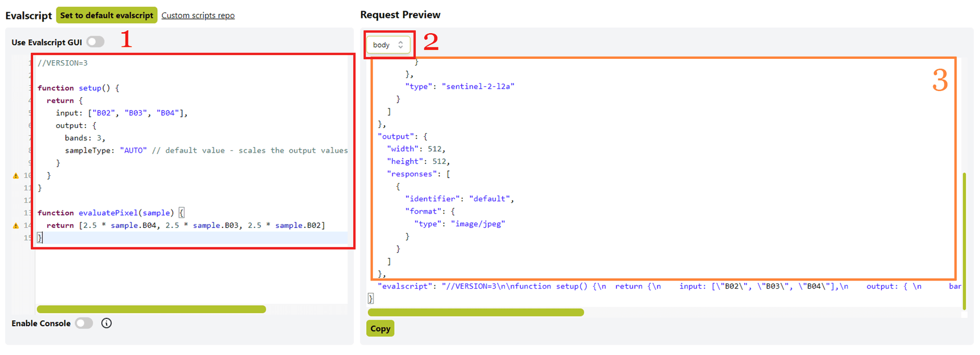Screen dimensions: 980x355
Task: Click the input bands array line in editor
Action: [x=121, y=113]
